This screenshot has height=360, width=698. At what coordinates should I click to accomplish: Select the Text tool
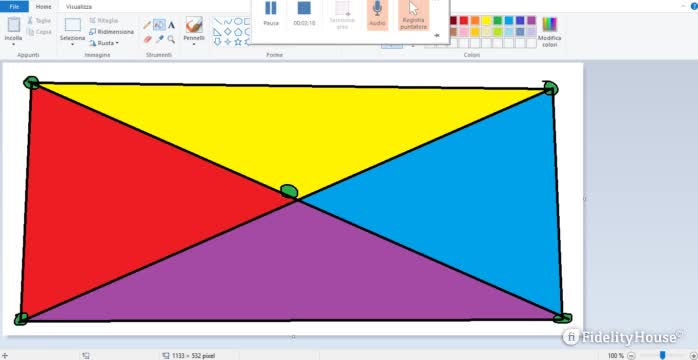tap(171, 25)
